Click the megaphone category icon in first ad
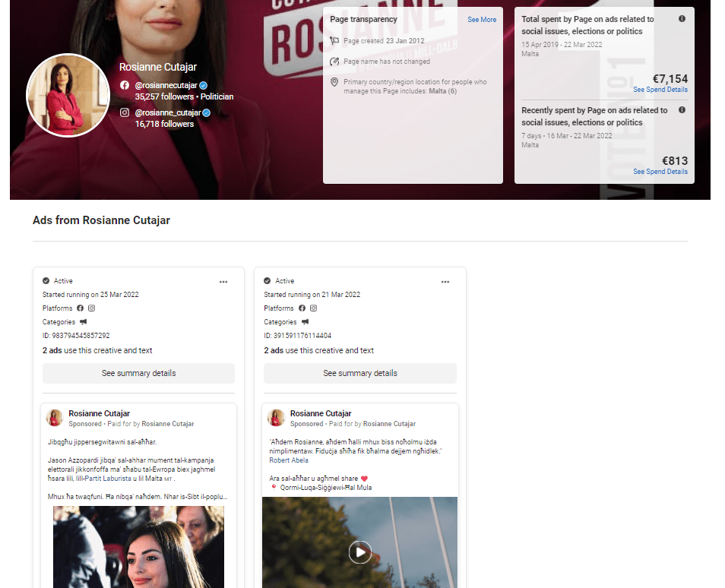Viewport: 725px width, 588px height. (x=84, y=322)
